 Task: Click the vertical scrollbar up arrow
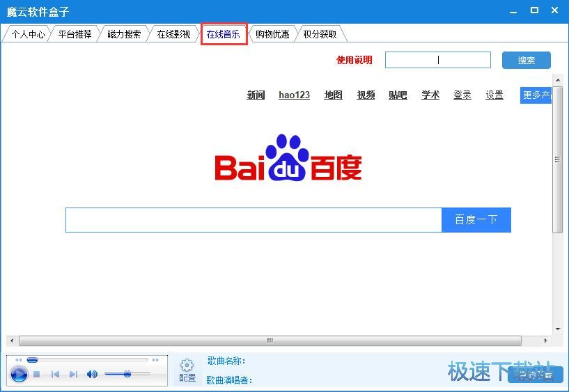tap(557, 80)
